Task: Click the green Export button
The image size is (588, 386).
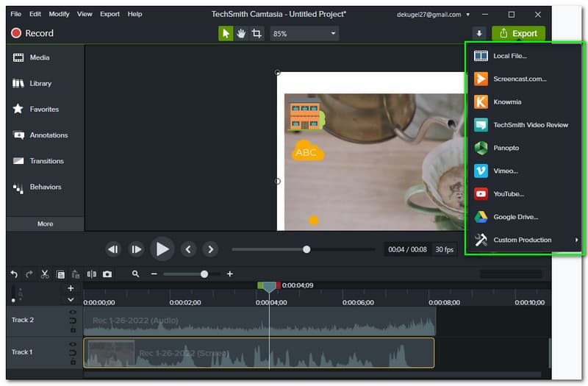Action: [x=519, y=33]
